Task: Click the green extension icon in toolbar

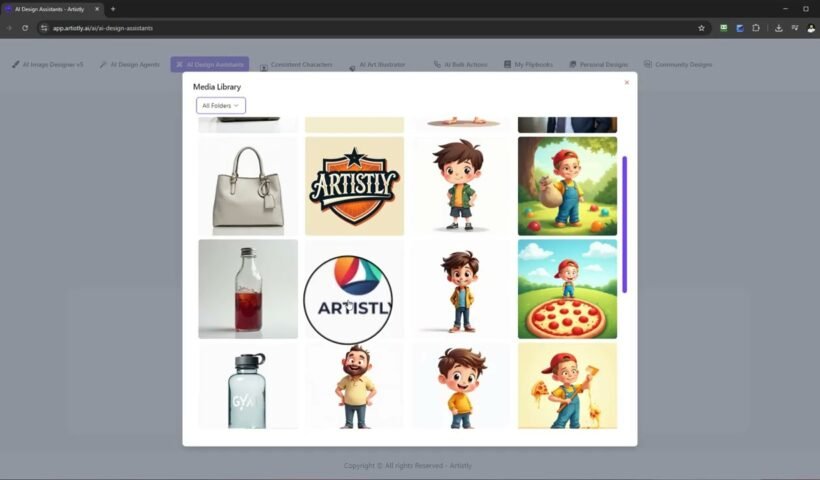Action: [724, 28]
